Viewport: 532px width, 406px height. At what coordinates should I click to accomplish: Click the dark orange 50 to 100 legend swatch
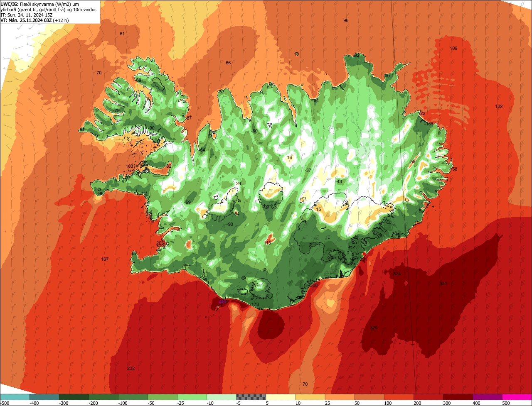(x=369, y=397)
